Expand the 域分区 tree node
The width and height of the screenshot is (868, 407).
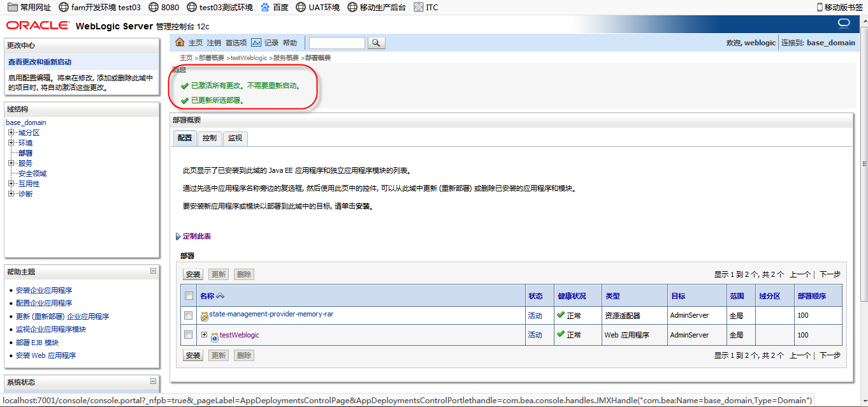(11, 133)
